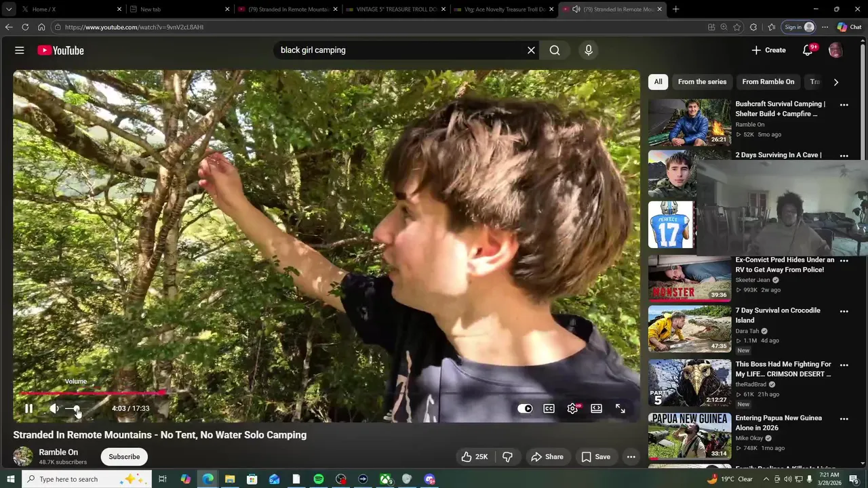Open Bushcraft Survival Camping video thumbnail
The height and width of the screenshot is (488, 868).
690,123
